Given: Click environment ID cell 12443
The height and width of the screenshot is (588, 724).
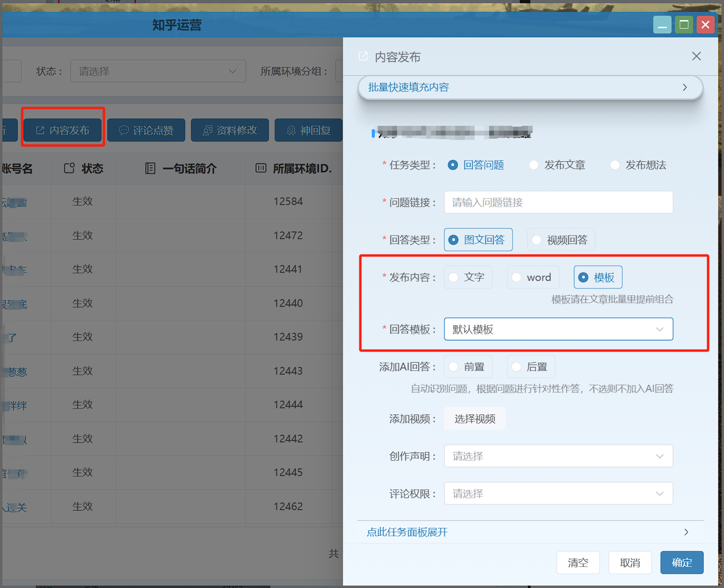Looking at the screenshot, I should 288,371.
